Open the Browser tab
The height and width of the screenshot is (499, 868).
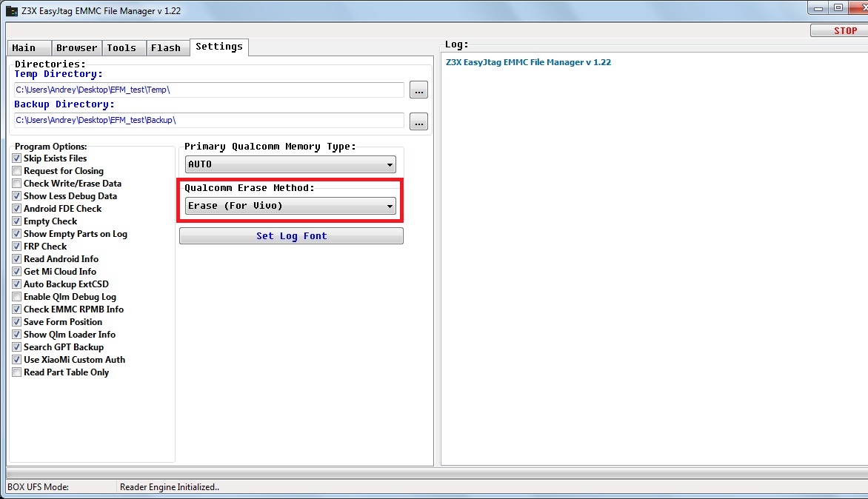(76, 47)
